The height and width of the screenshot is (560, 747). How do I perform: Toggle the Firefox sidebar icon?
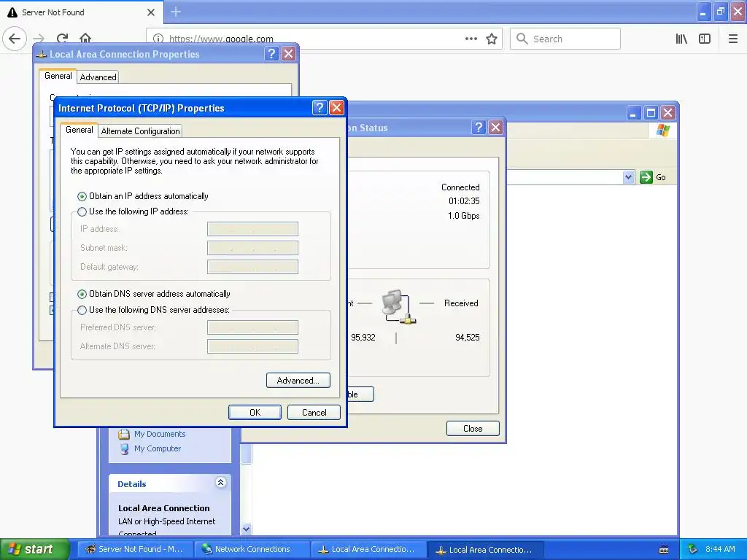coord(705,39)
